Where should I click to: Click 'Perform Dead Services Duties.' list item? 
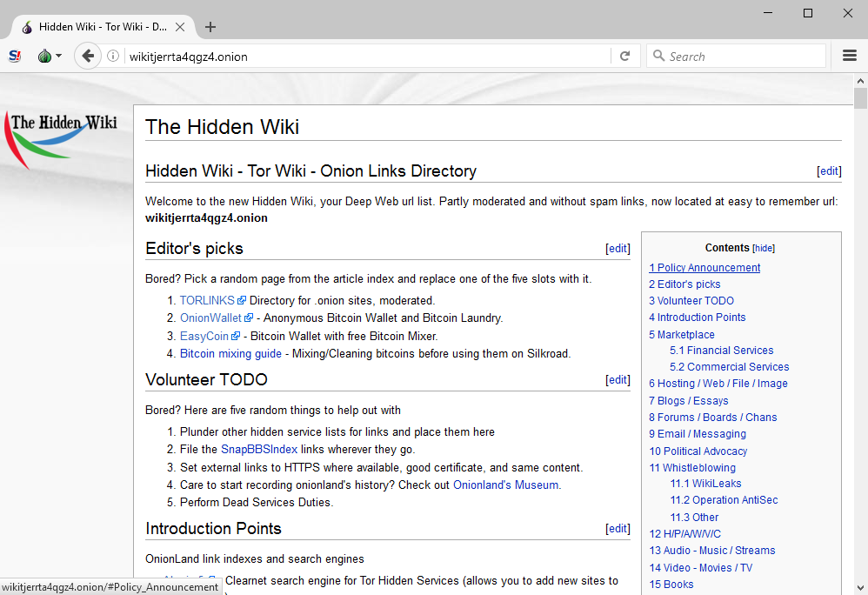(x=257, y=503)
